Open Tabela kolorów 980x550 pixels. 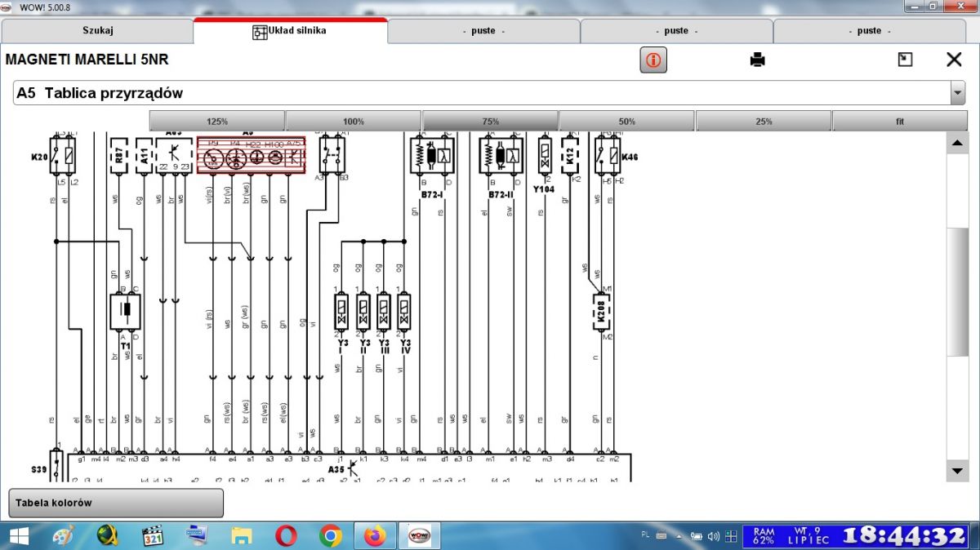pos(116,503)
